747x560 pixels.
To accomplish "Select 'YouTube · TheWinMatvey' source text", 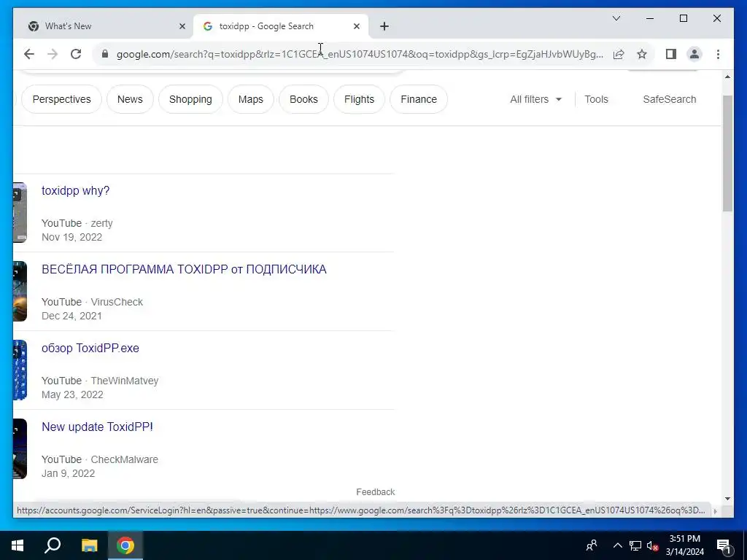I will (x=100, y=381).
